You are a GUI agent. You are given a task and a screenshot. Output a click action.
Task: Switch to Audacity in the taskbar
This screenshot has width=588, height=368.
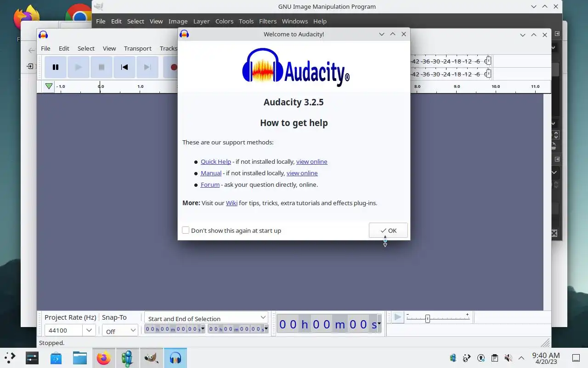click(x=175, y=357)
